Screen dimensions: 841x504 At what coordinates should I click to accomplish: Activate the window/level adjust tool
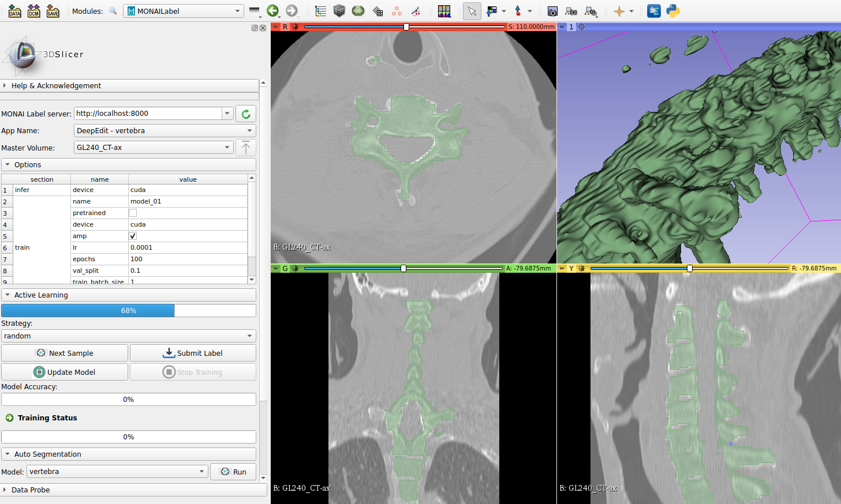492,11
